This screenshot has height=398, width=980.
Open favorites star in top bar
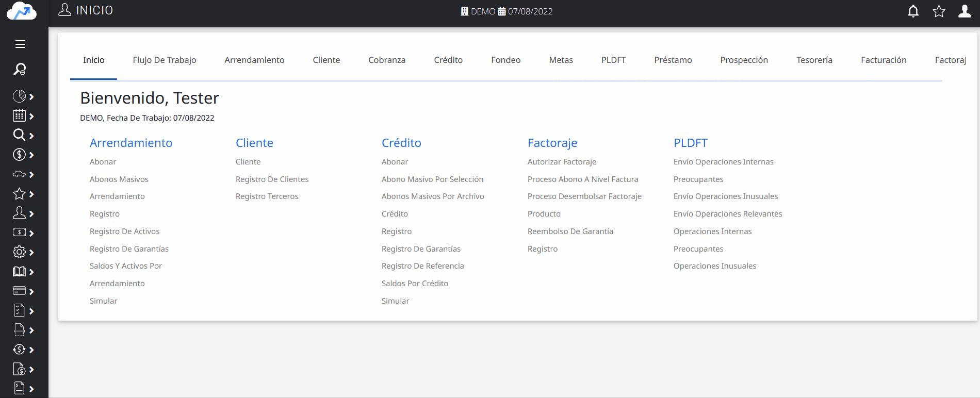point(939,11)
